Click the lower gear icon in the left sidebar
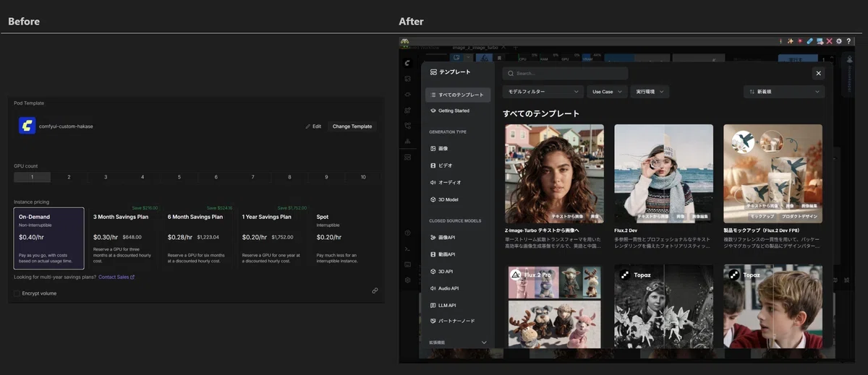This screenshot has width=868, height=375. (x=409, y=280)
